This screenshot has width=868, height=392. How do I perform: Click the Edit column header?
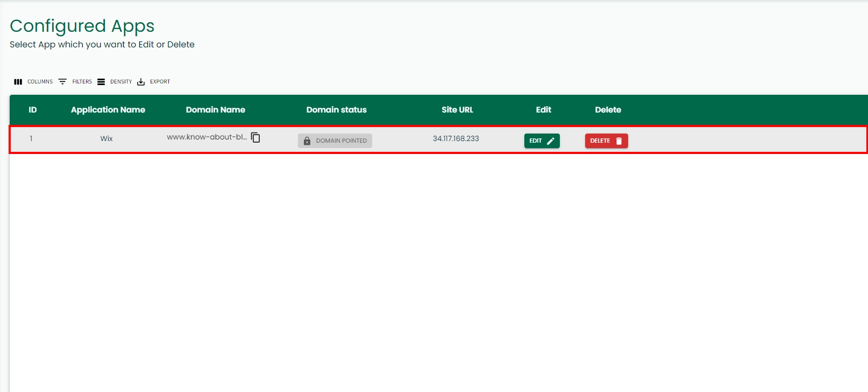[544, 110]
